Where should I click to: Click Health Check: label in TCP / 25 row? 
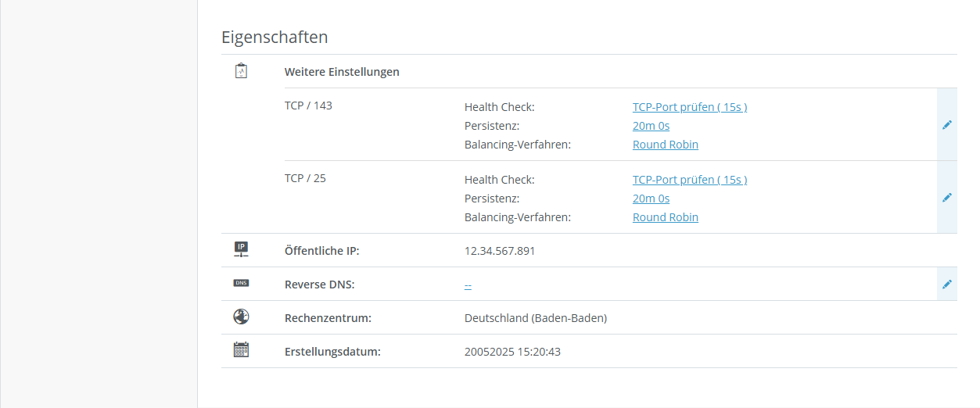[x=499, y=180]
